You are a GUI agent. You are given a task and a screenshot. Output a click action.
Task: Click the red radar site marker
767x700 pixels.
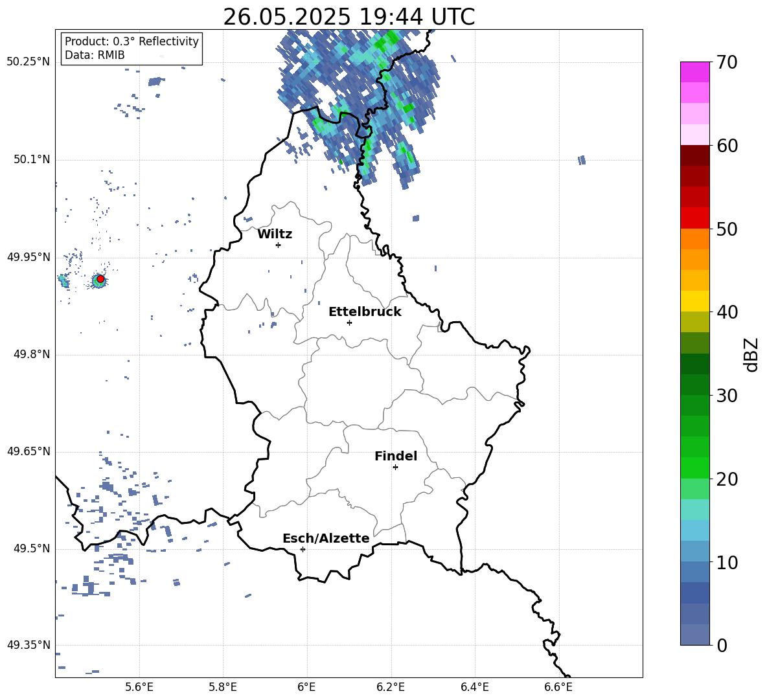[100, 279]
